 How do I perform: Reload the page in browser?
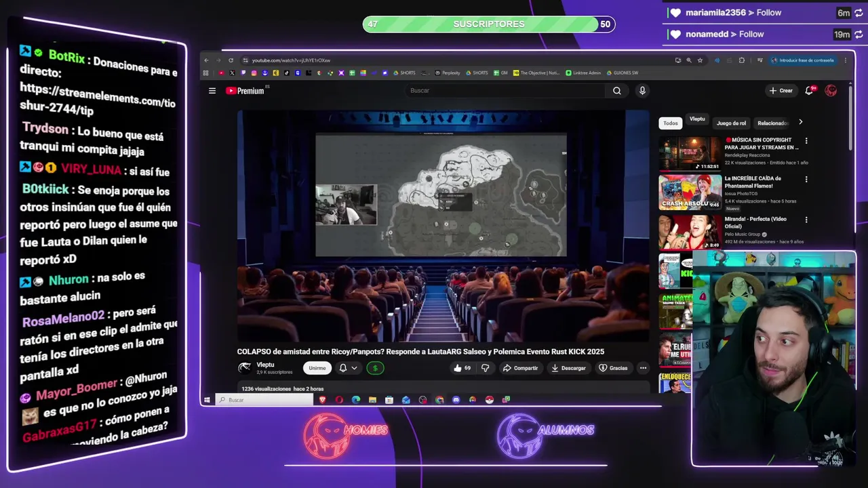(231, 60)
